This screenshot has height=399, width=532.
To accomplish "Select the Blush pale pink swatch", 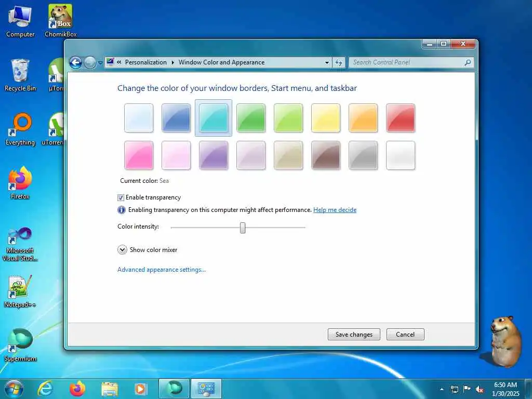I will point(176,155).
